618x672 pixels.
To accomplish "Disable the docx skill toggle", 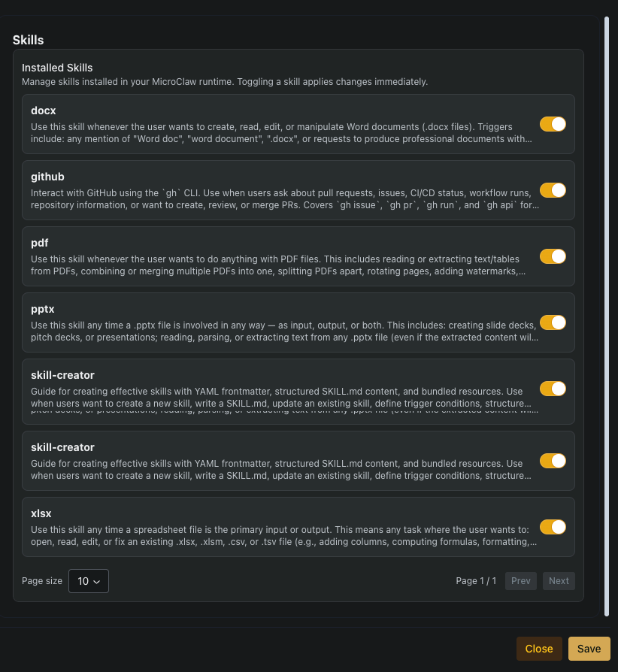I will click(x=553, y=124).
